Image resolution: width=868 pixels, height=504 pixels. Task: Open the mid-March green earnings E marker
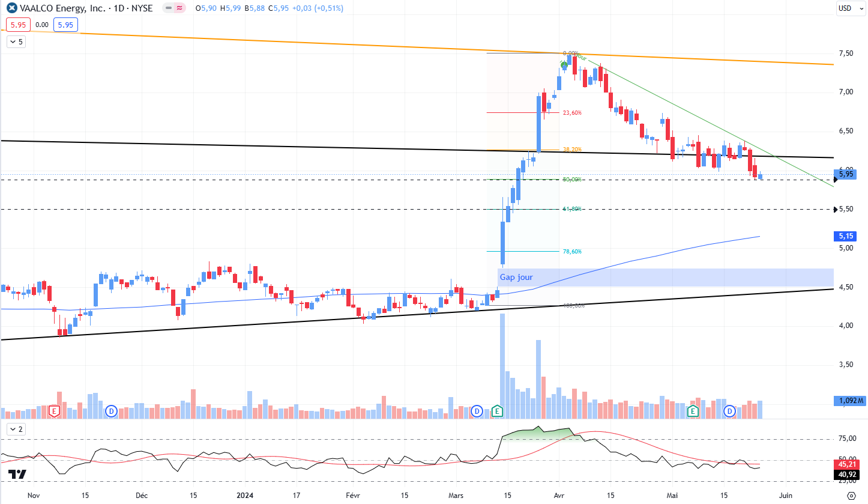[497, 411]
